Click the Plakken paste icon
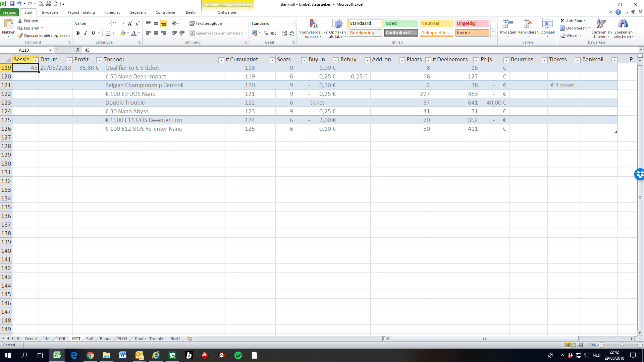This screenshot has height=362, width=644. [8, 24]
